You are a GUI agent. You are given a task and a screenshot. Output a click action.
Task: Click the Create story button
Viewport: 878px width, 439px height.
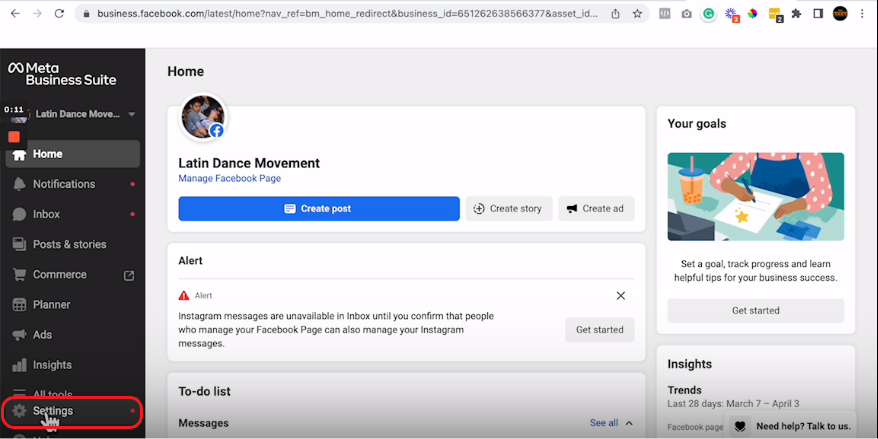509,209
